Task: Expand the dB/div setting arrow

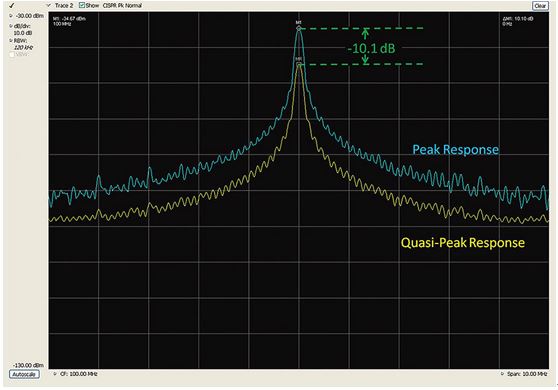Action: (x=11, y=26)
